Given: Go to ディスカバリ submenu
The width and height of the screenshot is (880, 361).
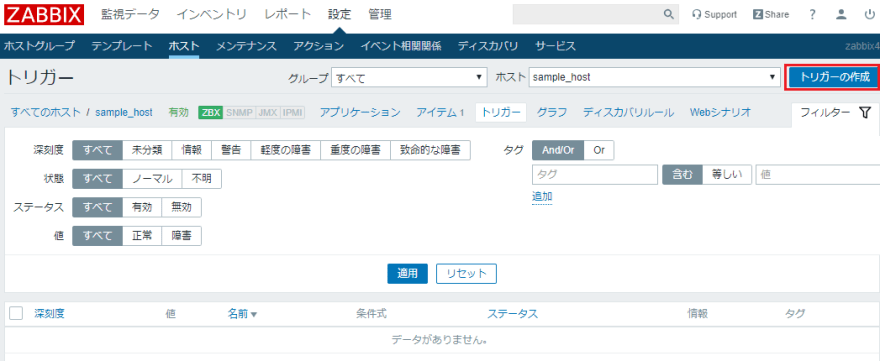Looking at the screenshot, I should [x=488, y=46].
